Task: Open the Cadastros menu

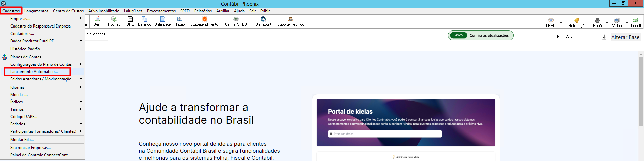Action: pos(11,11)
